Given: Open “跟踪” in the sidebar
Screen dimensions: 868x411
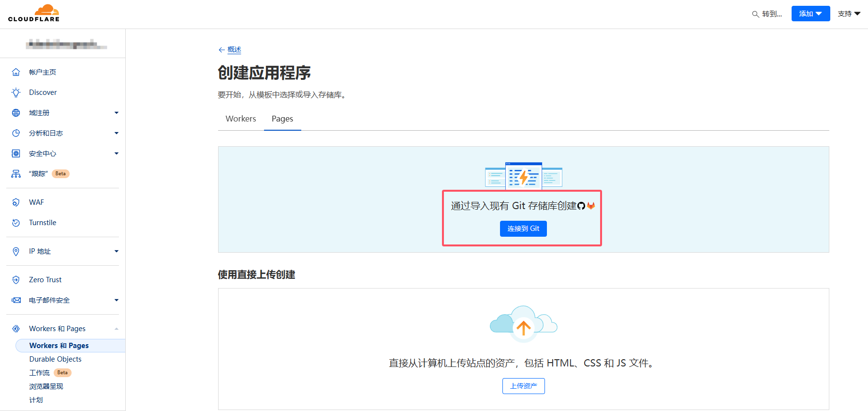Looking at the screenshot, I should (x=39, y=174).
